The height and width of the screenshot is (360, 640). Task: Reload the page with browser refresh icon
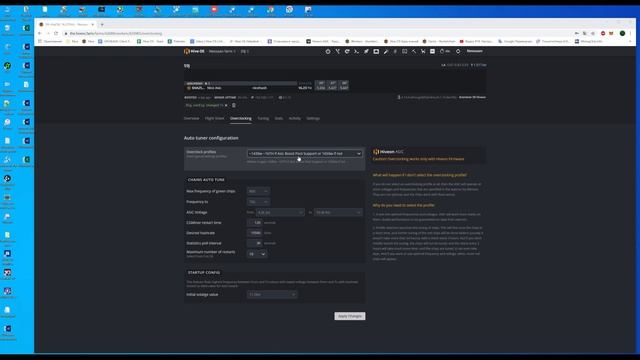[x=56, y=33]
